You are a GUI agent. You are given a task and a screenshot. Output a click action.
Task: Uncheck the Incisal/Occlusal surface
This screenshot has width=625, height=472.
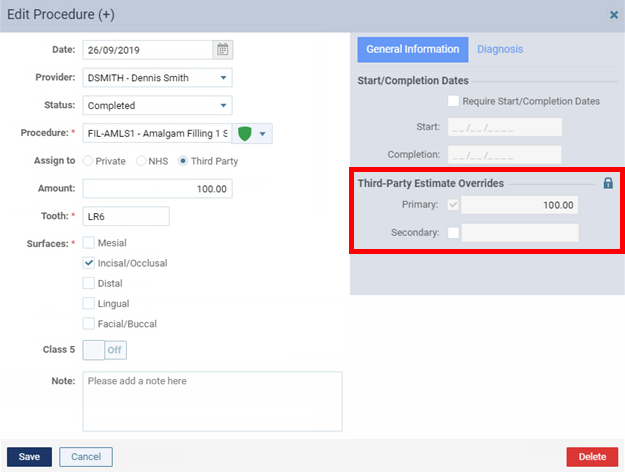pyautogui.click(x=88, y=263)
